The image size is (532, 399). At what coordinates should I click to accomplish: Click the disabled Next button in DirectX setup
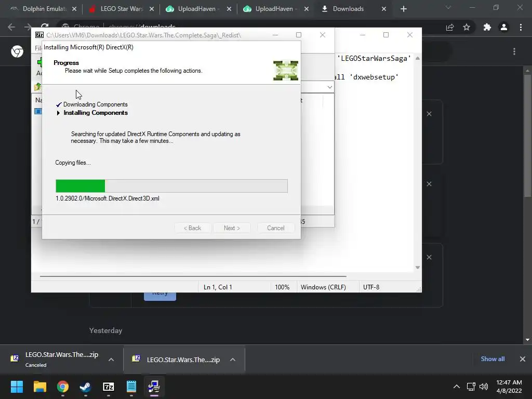click(x=232, y=228)
